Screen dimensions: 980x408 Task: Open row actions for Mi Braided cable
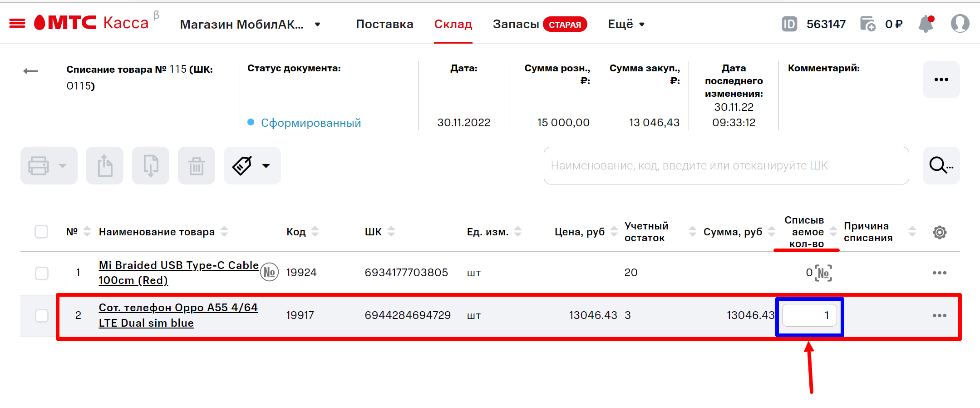[x=939, y=273]
